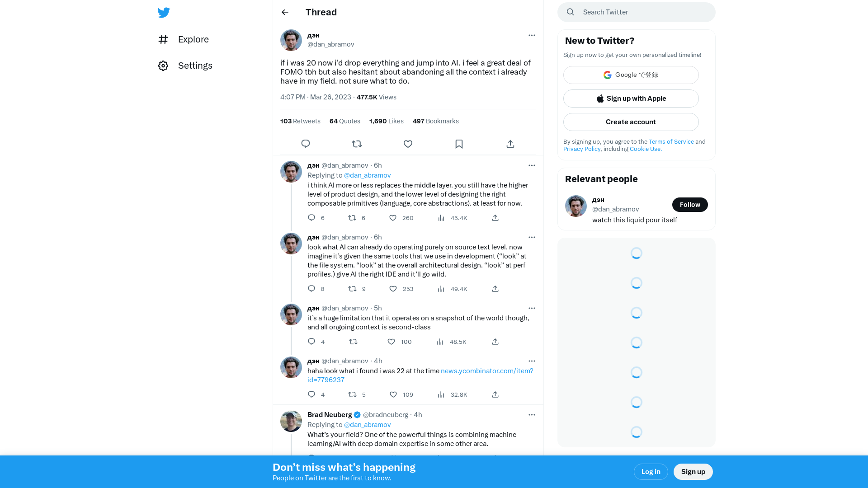Click the Search Twitter input field
The height and width of the screenshot is (488, 868).
point(636,12)
